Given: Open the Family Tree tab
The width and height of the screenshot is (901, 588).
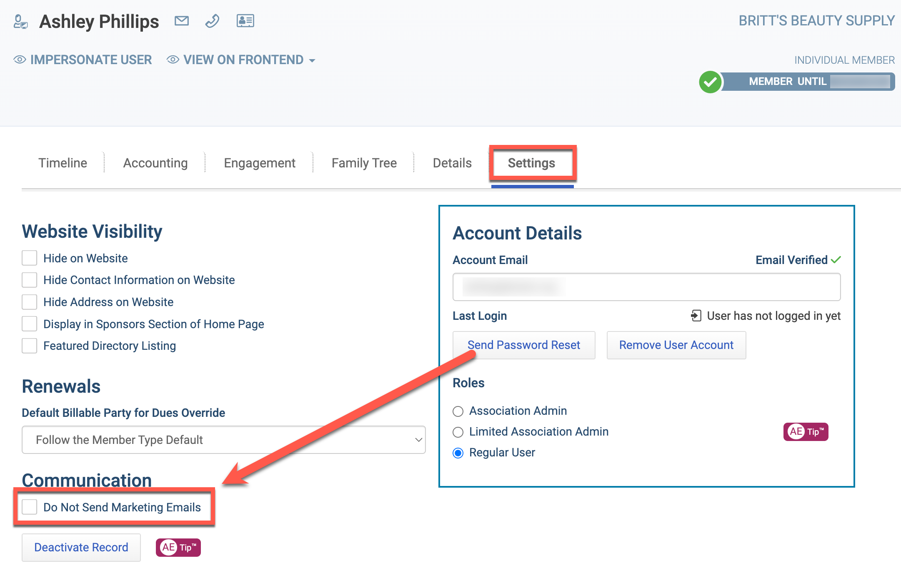Looking at the screenshot, I should [x=364, y=163].
